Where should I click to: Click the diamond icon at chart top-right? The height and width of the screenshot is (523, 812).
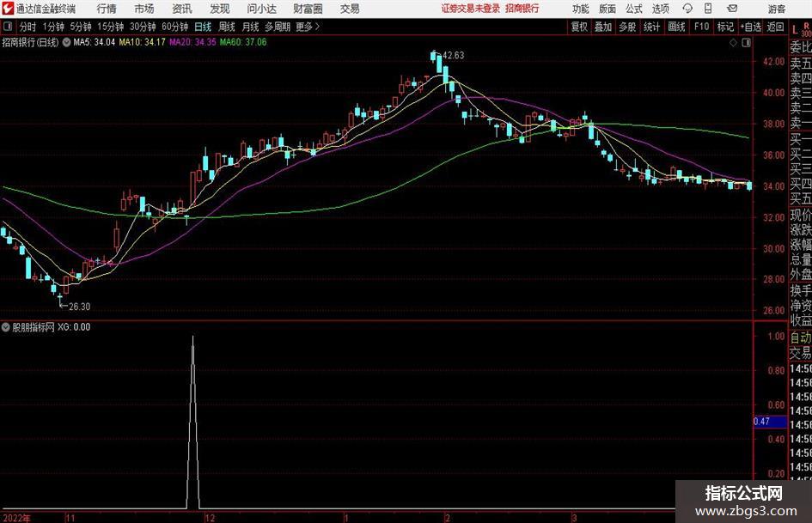tap(733, 42)
